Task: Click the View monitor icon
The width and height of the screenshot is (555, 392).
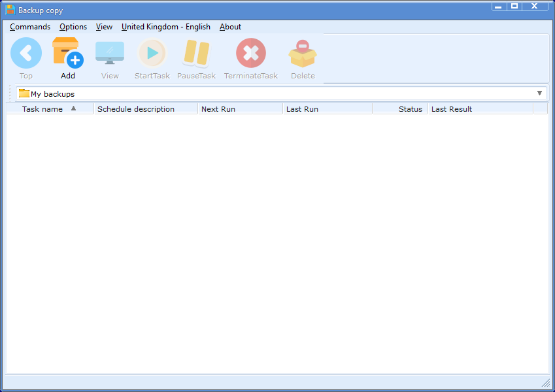Action: (110, 54)
